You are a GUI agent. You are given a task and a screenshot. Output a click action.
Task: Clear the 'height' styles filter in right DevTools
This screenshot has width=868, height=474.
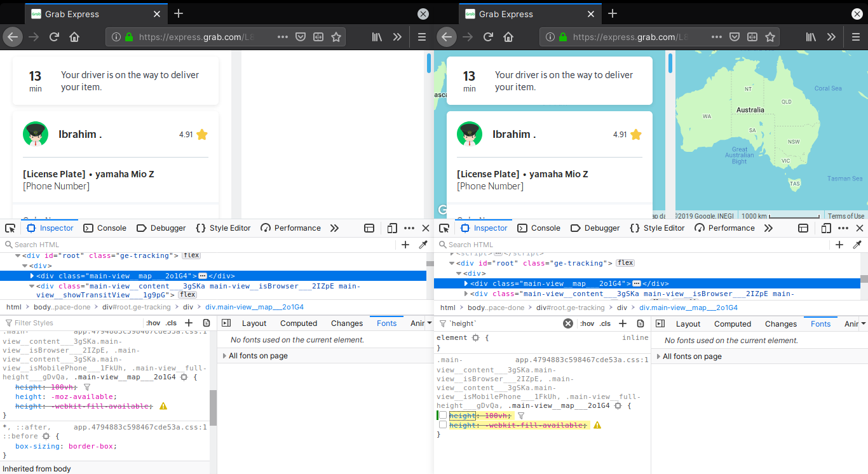568,323
